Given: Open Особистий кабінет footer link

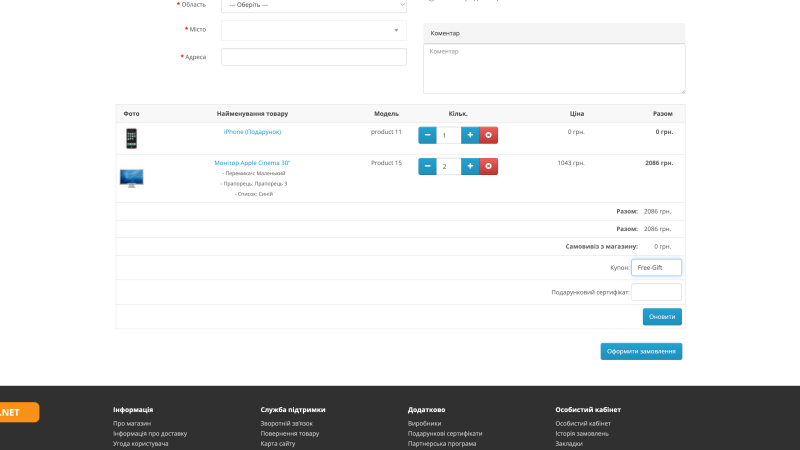Looking at the screenshot, I should 583,423.
